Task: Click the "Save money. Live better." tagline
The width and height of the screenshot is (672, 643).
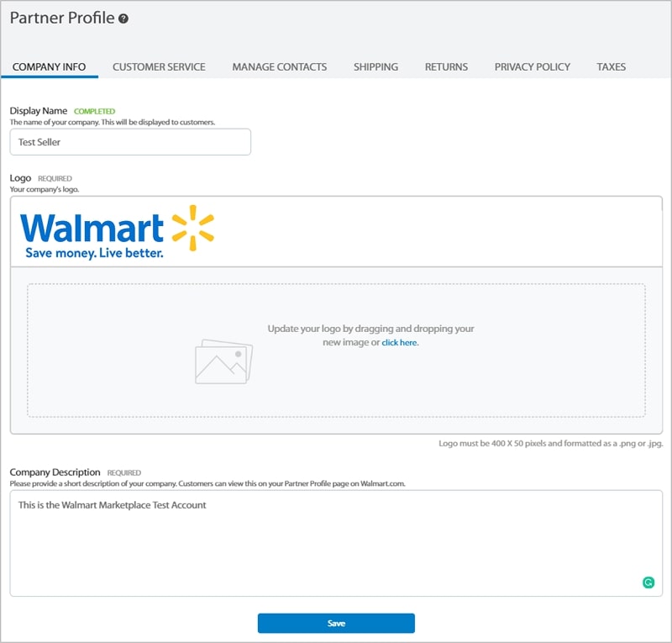Action: click(x=94, y=252)
